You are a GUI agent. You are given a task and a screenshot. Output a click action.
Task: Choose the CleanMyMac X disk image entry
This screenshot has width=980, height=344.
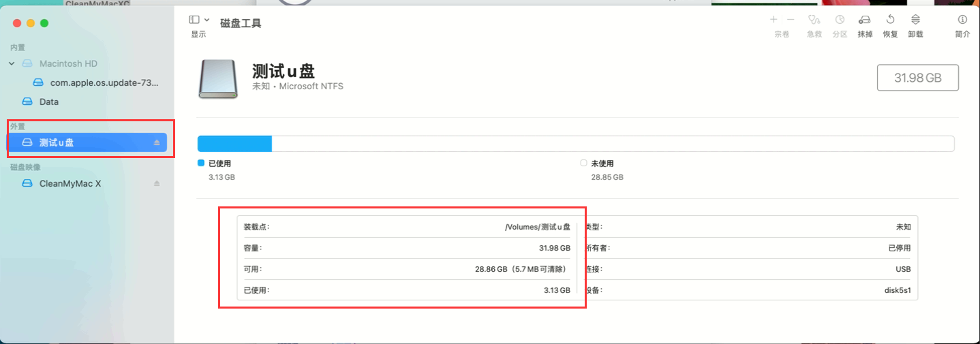click(x=70, y=183)
